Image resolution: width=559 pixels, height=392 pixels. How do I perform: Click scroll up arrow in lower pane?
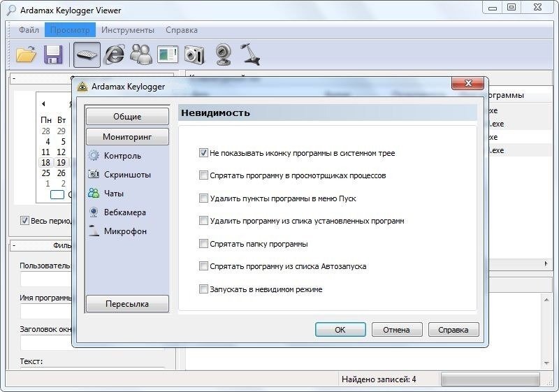(546, 300)
